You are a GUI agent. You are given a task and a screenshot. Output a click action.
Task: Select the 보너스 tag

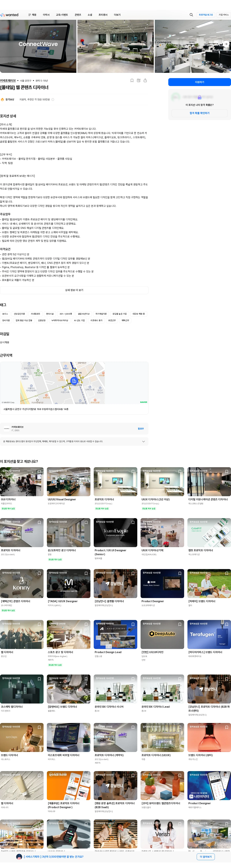pyautogui.click(x=5, y=314)
